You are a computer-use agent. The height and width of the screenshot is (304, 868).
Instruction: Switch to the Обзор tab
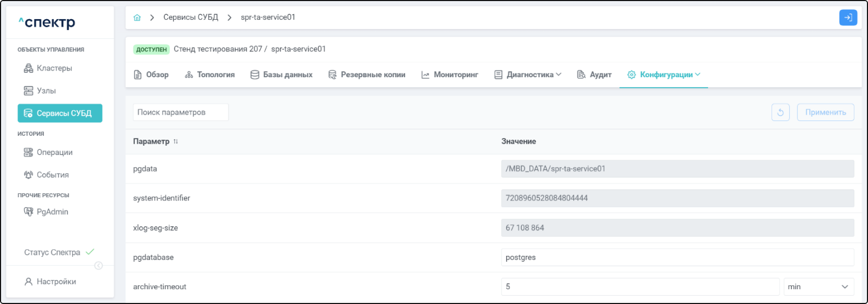(x=151, y=75)
